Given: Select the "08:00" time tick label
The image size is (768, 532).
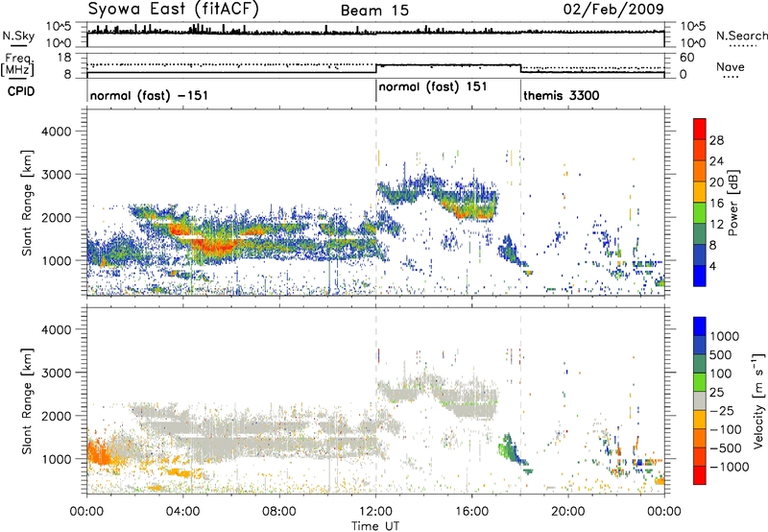Looking at the screenshot, I should [278, 512].
